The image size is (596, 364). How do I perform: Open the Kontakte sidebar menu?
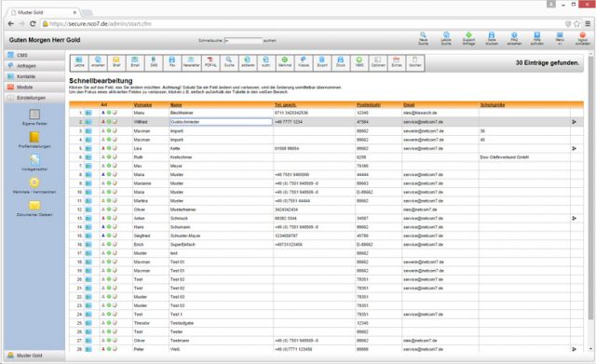point(34,76)
